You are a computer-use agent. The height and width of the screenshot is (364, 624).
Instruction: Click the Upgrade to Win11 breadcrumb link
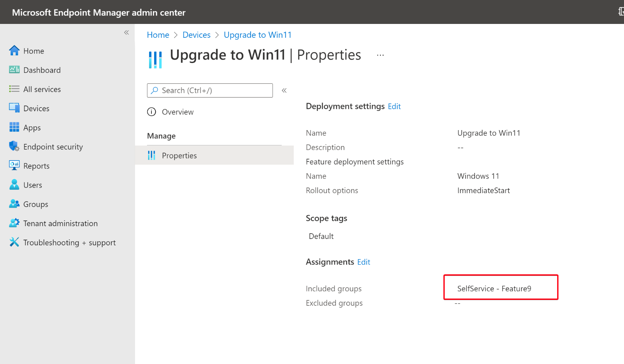(x=258, y=35)
